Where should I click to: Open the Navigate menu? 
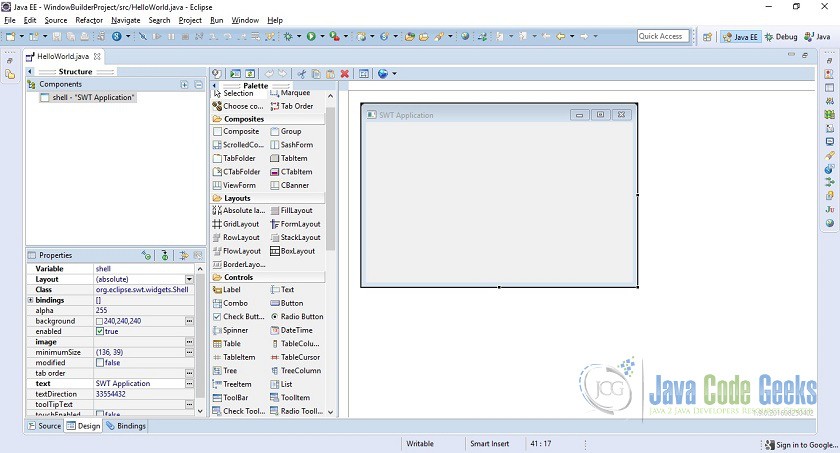click(125, 20)
